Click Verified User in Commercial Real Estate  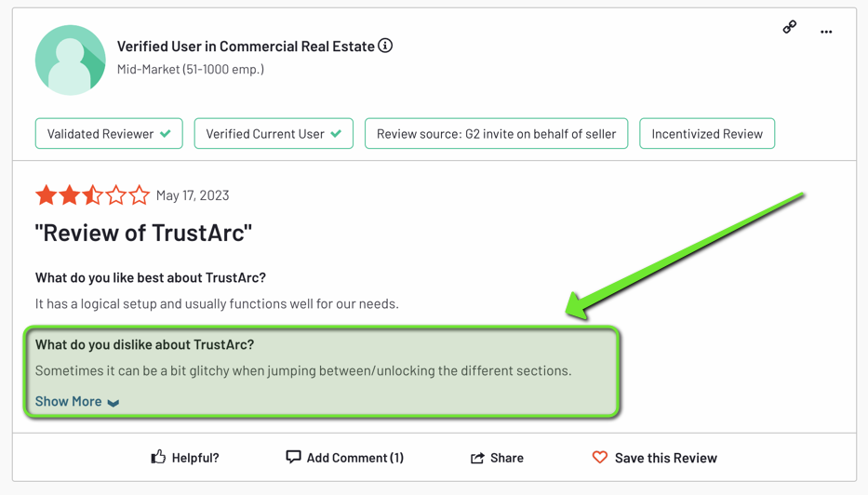pyautogui.click(x=246, y=47)
